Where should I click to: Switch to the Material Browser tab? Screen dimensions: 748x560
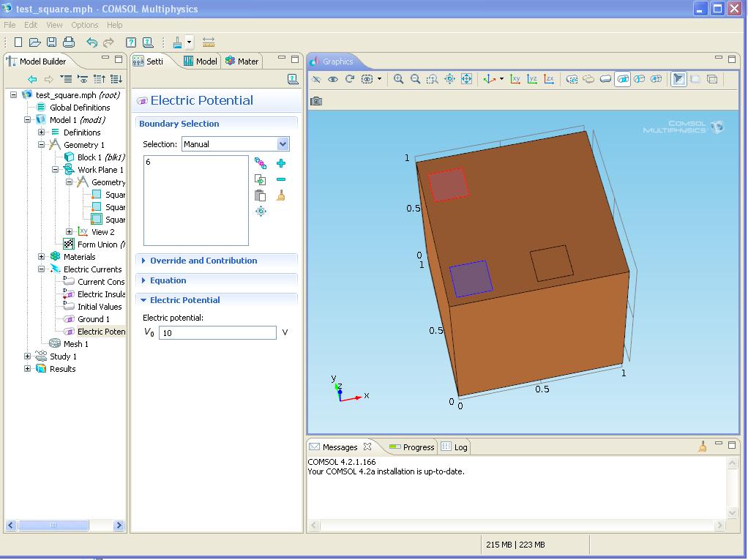(242, 61)
